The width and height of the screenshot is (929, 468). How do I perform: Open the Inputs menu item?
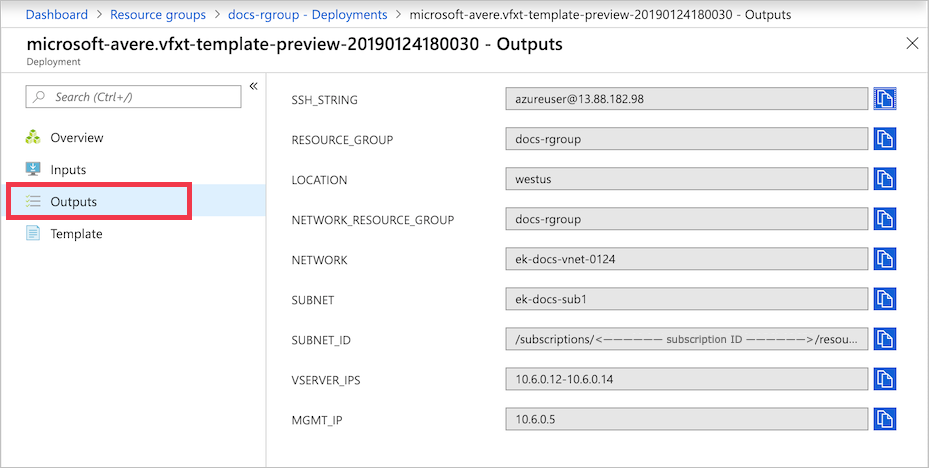[x=133, y=169]
